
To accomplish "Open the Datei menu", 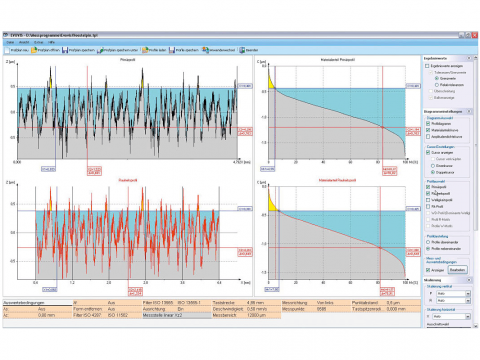I will tap(10, 42).
